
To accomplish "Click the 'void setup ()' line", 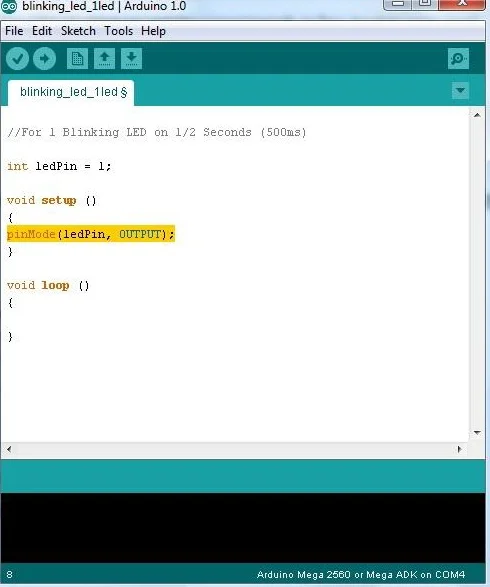I will (x=52, y=201).
